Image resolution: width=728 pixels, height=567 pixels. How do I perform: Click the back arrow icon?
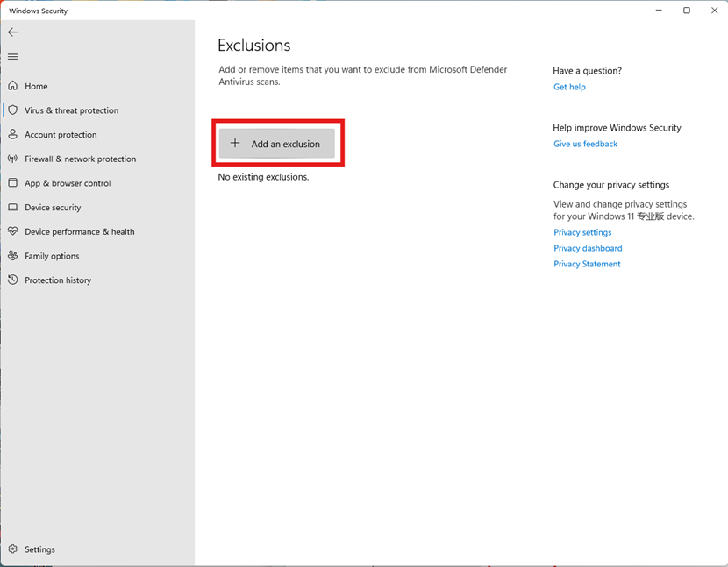click(13, 32)
